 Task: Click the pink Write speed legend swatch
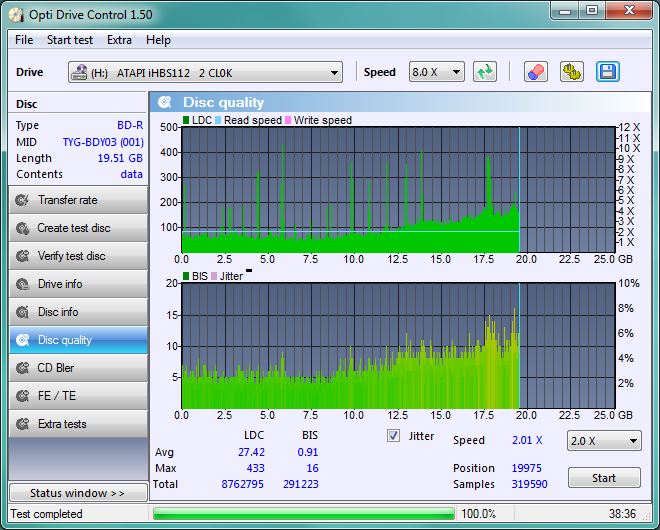coord(288,120)
